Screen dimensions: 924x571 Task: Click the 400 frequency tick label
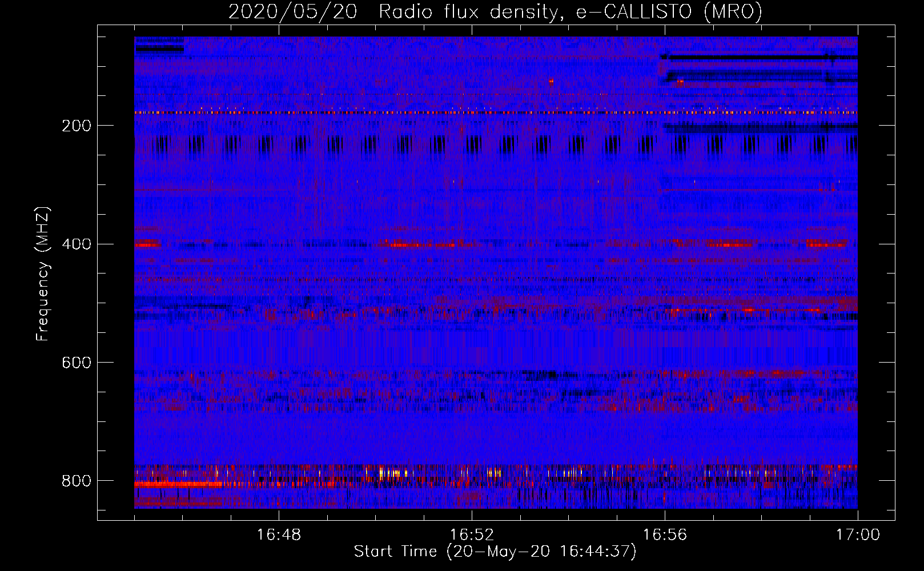click(77, 244)
